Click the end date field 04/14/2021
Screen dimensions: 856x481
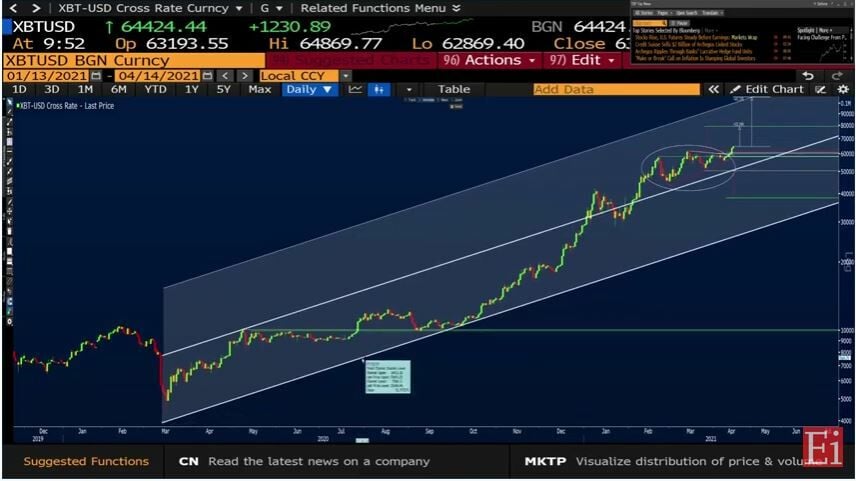[x=158, y=76]
